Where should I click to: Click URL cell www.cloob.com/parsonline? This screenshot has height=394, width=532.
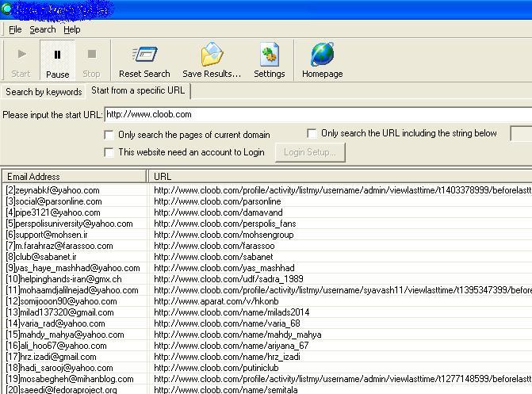[217, 201]
